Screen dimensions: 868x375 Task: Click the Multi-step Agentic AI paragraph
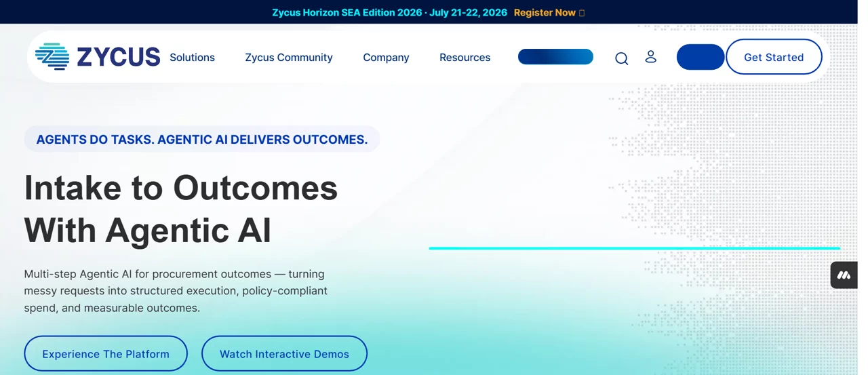tap(176, 291)
